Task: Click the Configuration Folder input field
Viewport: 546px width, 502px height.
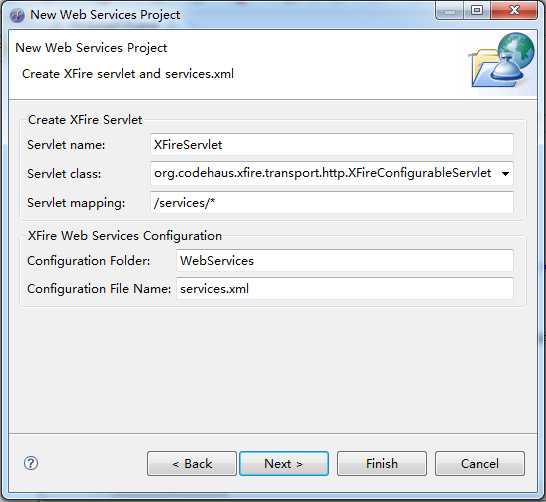Action: (344, 260)
